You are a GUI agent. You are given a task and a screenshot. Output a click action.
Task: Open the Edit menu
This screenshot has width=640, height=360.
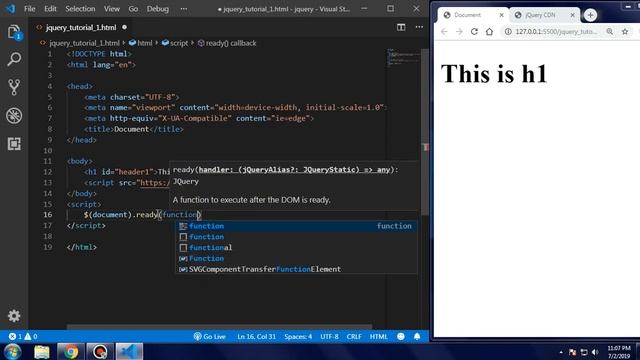(x=50, y=9)
